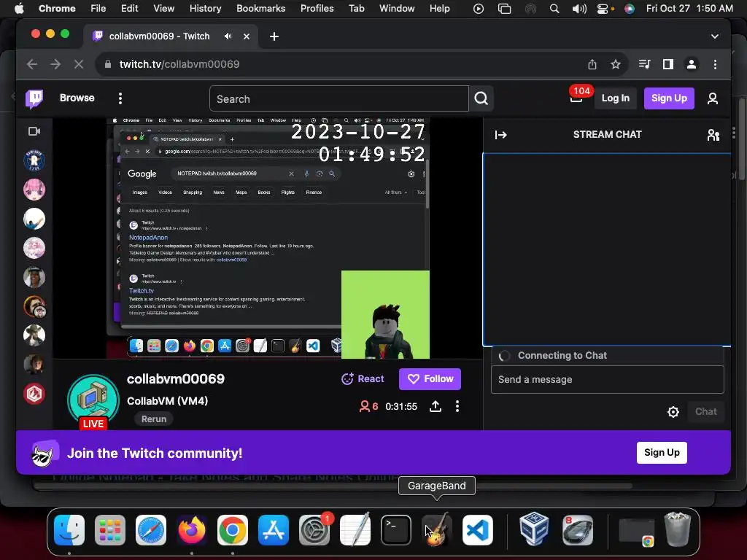Click the Chrome back arrow
The image size is (747, 560).
32,64
